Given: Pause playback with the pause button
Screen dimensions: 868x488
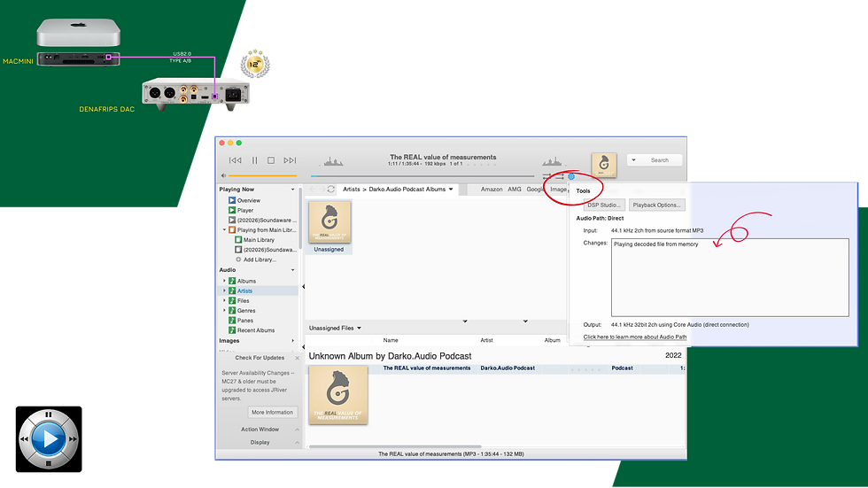Looking at the screenshot, I should tap(255, 160).
